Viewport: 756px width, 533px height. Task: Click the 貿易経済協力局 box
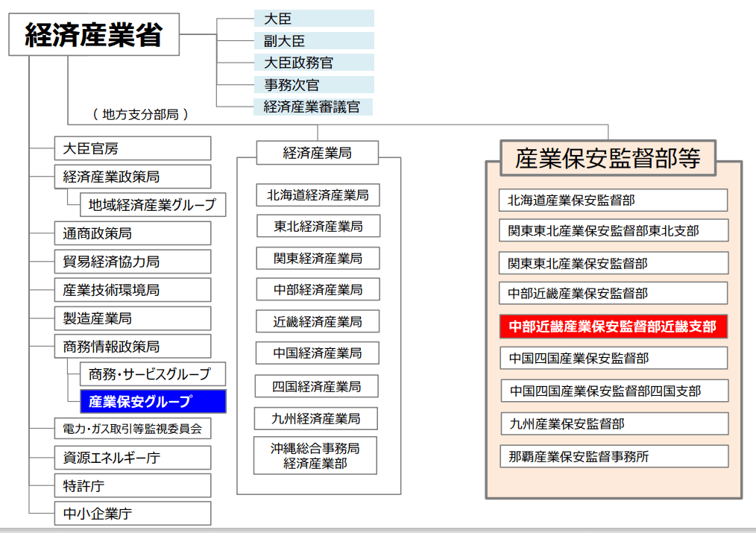pyautogui.click(x=133, y=262)
